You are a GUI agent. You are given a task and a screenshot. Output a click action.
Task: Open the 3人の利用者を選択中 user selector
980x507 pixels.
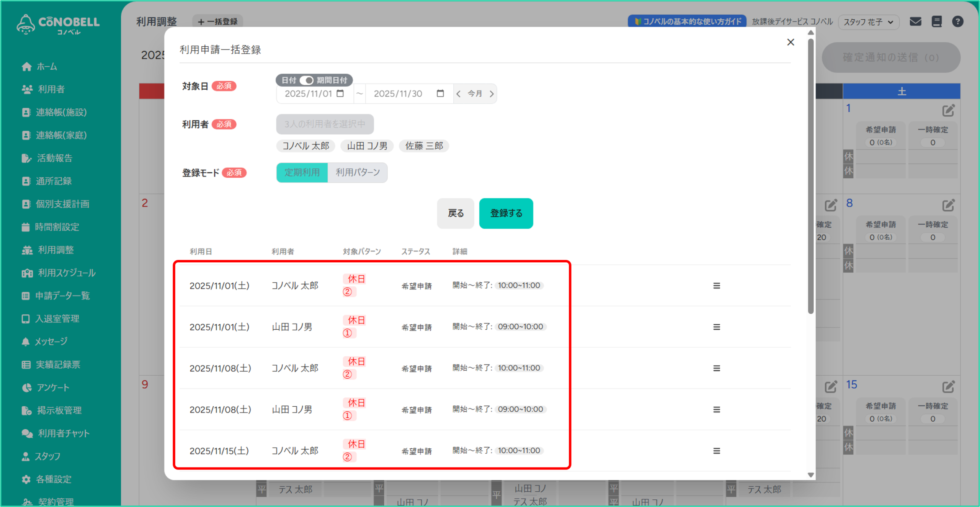tap(325, 124)
